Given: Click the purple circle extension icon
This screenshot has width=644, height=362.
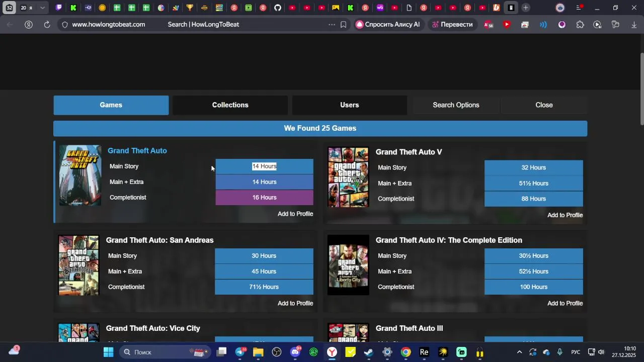Looking at the screenshot, I should (x=562, y=24).
